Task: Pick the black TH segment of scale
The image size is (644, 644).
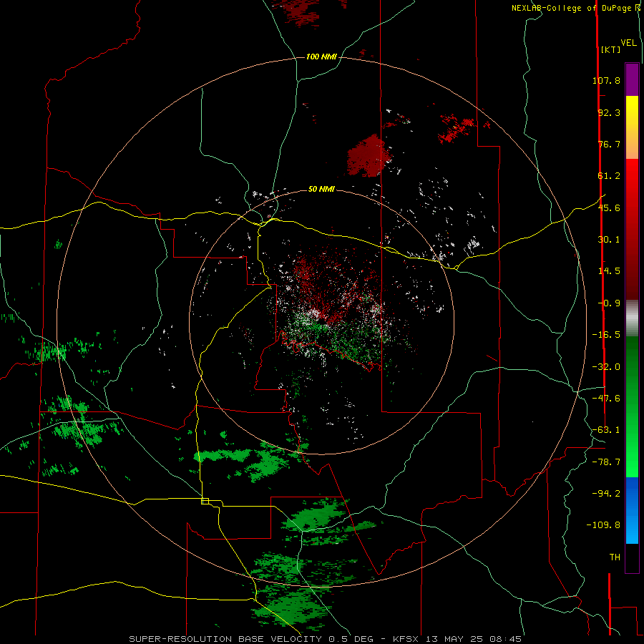Action: (x=632, y=558)
